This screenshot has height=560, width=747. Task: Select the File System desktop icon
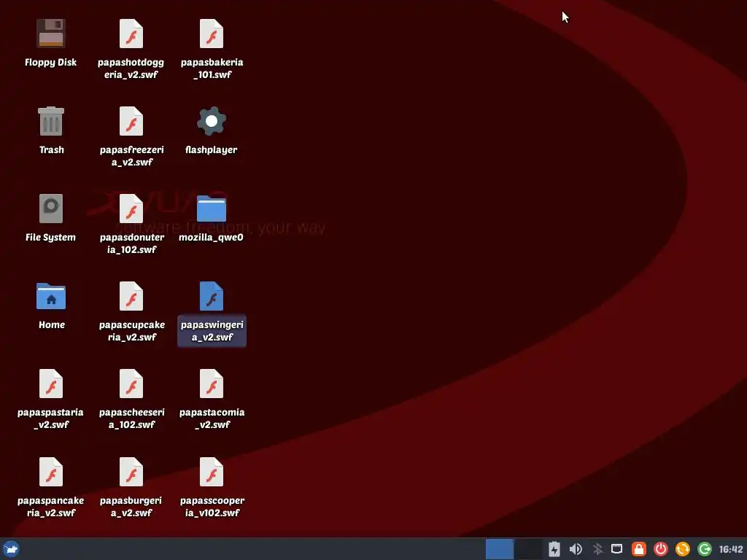(x=51, y=209)
